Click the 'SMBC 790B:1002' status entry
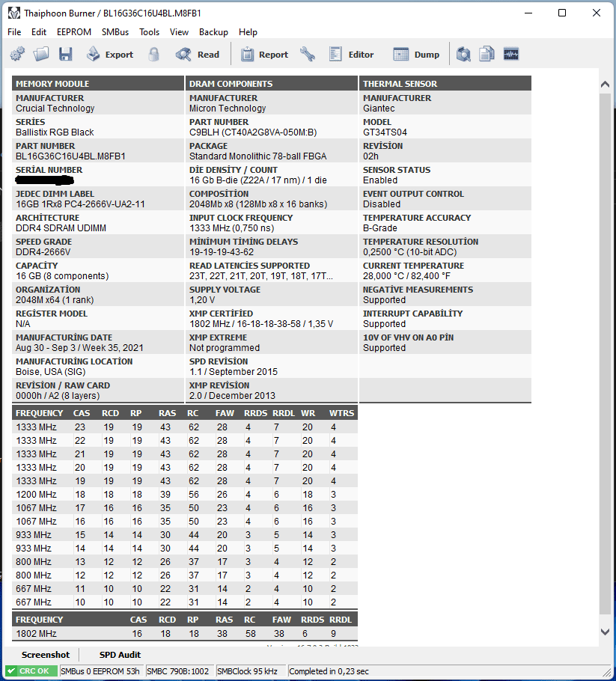The image size is (616, 681). tap(178, 671)
